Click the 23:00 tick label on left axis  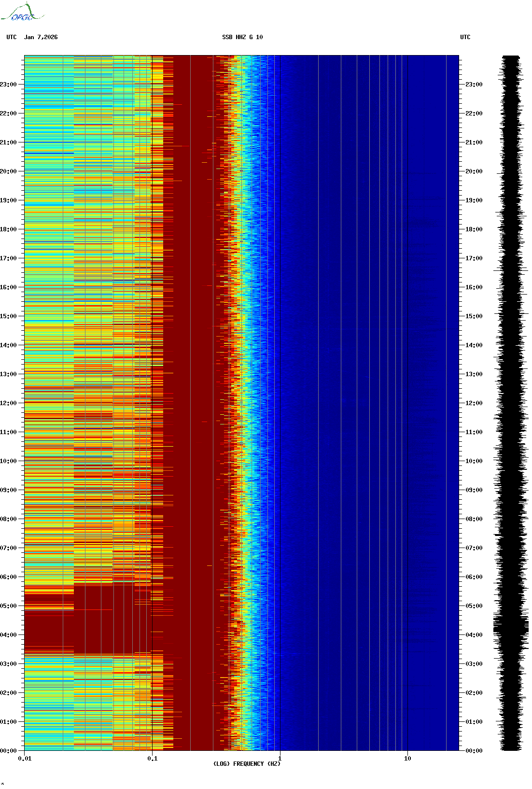coord(8,85)
